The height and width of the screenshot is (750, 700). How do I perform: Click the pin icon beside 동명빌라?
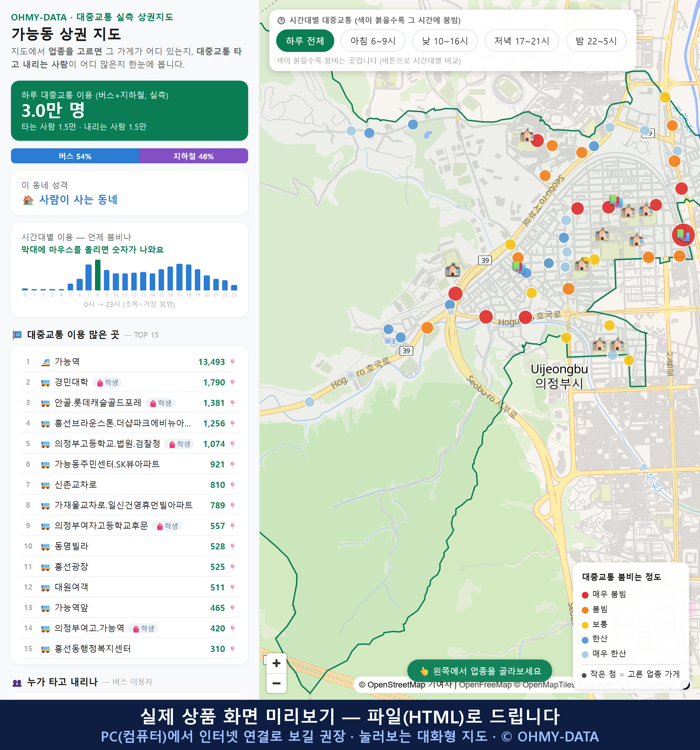232,546
